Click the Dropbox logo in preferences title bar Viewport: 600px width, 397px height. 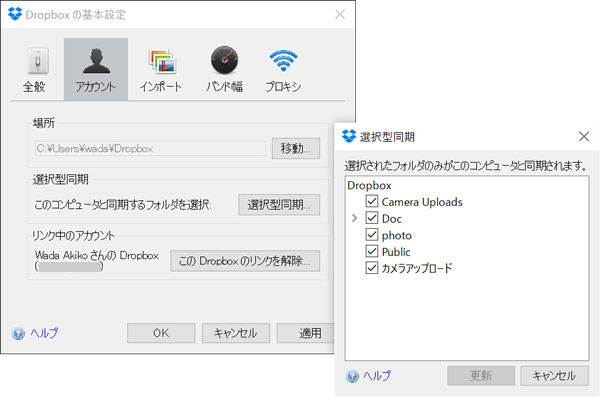coord(15,14)
